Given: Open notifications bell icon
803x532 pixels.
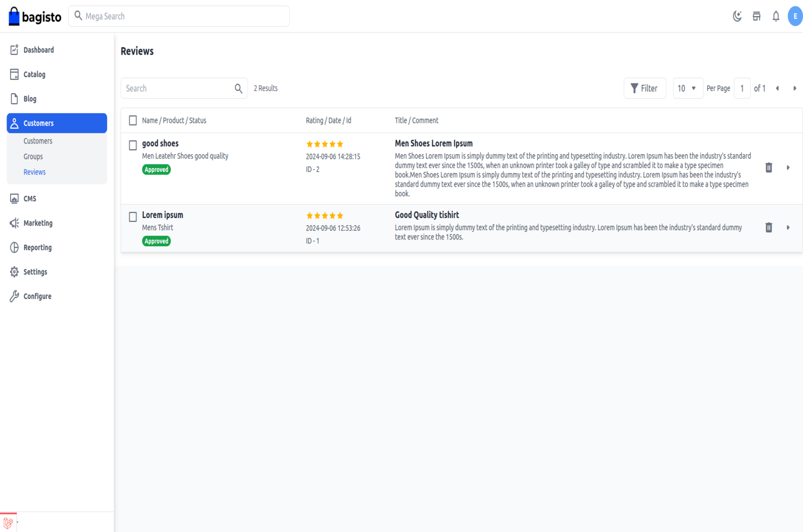Looking at the screenshot, I should tap(776, 16).
